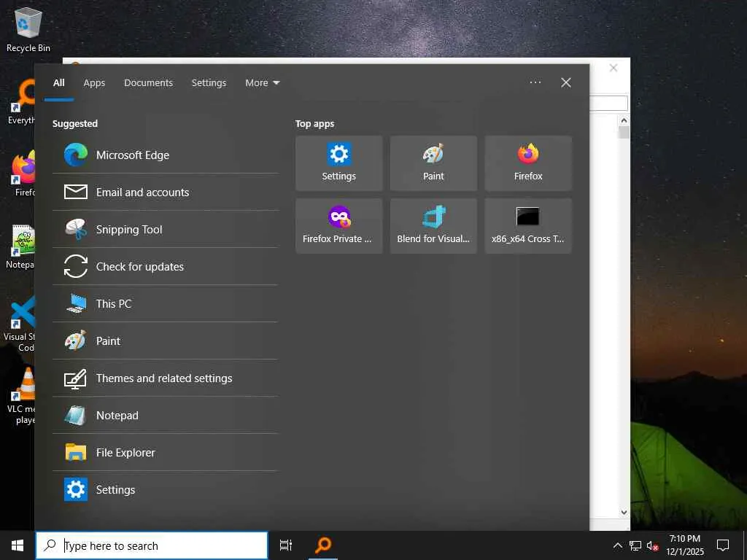Launch Notepad from the Suggested list

(x=165, y=415)
